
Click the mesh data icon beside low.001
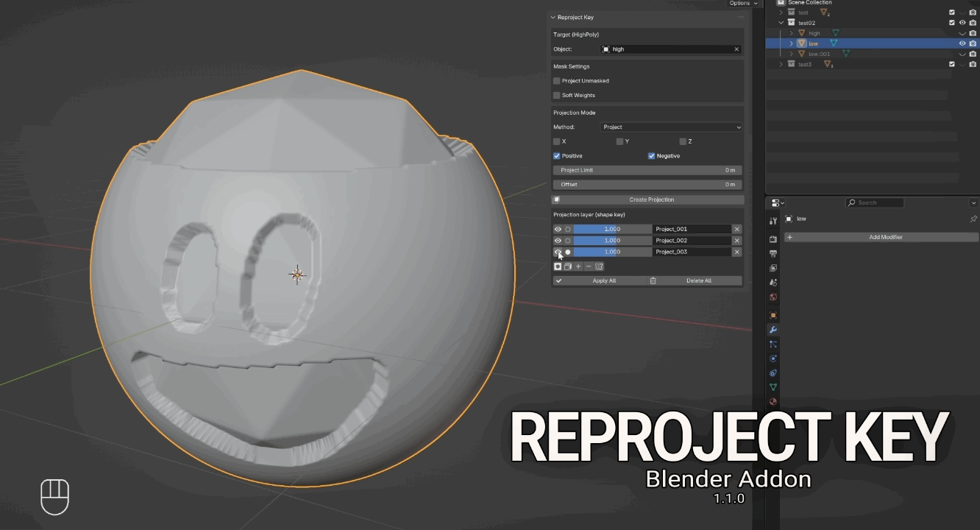pyautogui.click(x=846, y=54)
